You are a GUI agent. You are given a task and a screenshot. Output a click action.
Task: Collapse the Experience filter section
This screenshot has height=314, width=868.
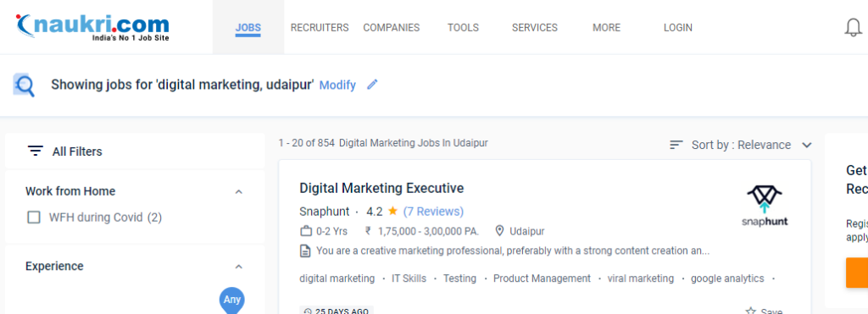(238, 267)
